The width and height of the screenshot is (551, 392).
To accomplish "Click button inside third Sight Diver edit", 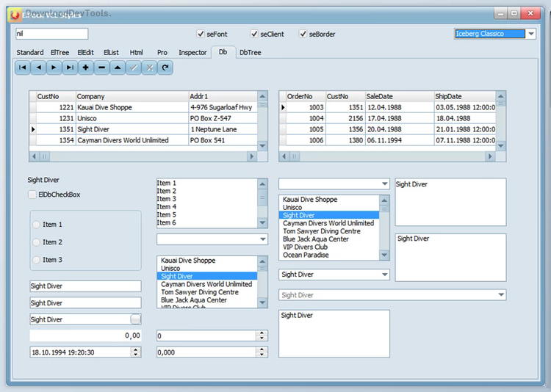I will point(135,319).
